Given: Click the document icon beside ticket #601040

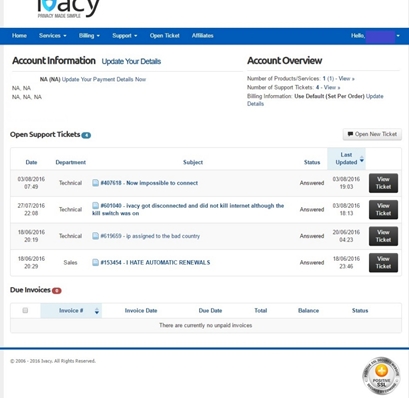Looking at the screenshot, I should click(x=95, y=206).
